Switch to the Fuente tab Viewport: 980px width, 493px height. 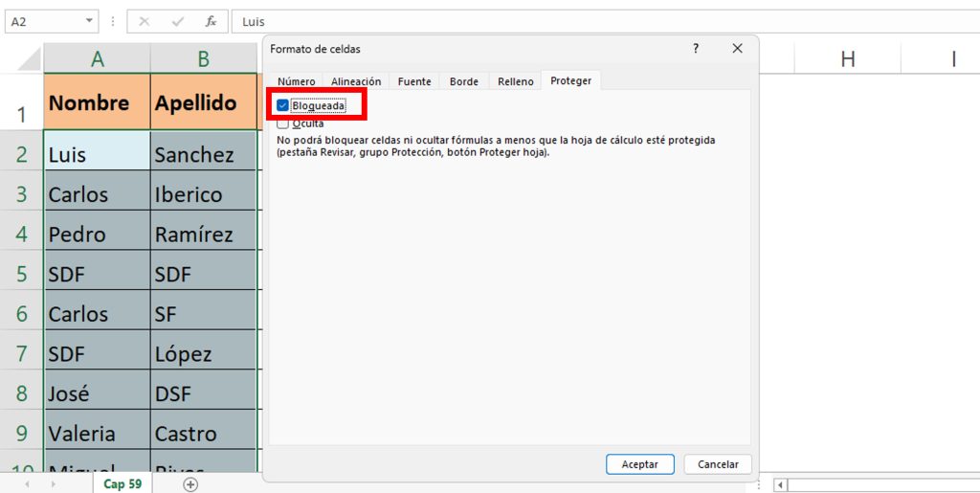[414, 81]
